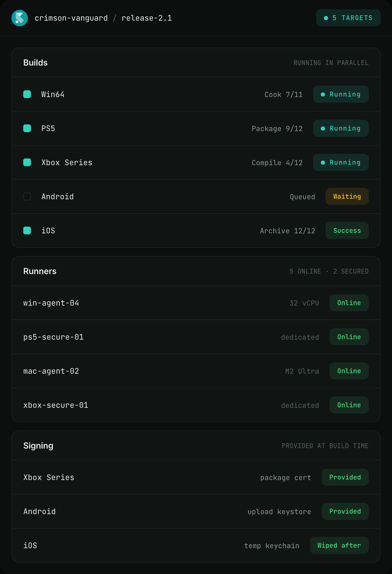
Task: Click the Compile 4/12 progress text
Action: 277,163
